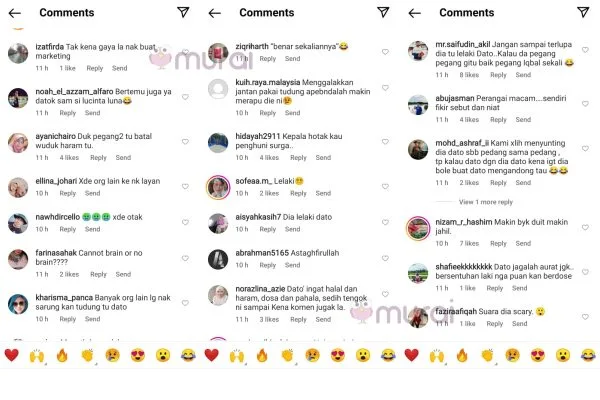This screenshot has height=400, width=600.
Task: Go back using the arrow in the first Comments panel
Action: [15, 13]
